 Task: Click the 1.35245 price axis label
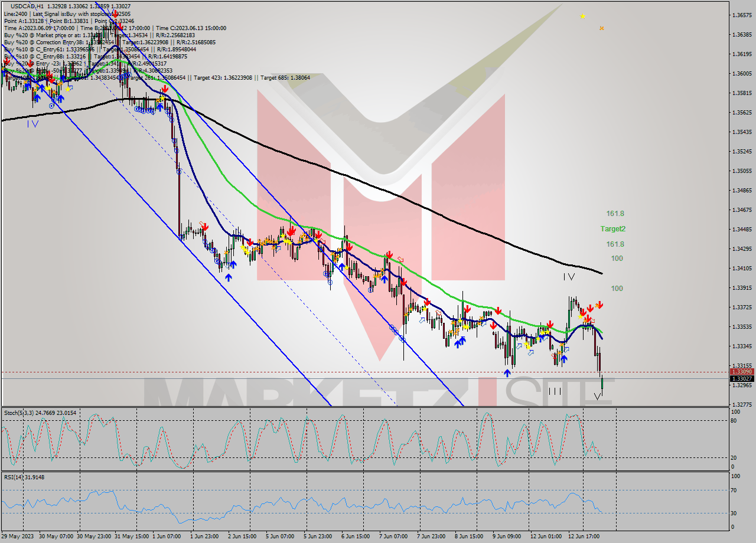(x=741, y=152)
